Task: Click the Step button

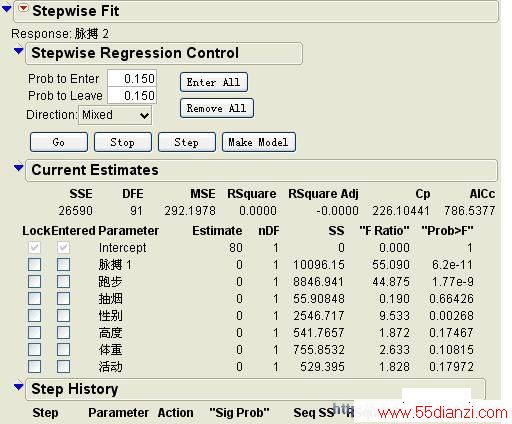Action: click(x=187, y=142)
